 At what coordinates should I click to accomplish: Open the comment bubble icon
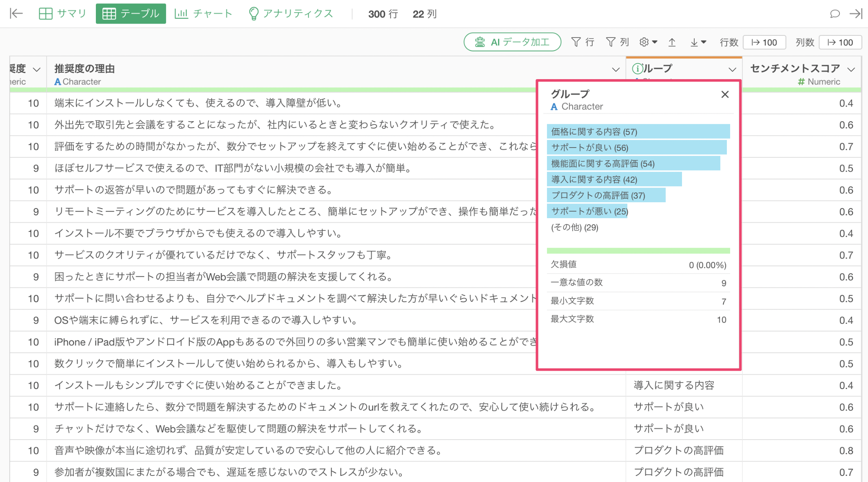tap(835, 13)
